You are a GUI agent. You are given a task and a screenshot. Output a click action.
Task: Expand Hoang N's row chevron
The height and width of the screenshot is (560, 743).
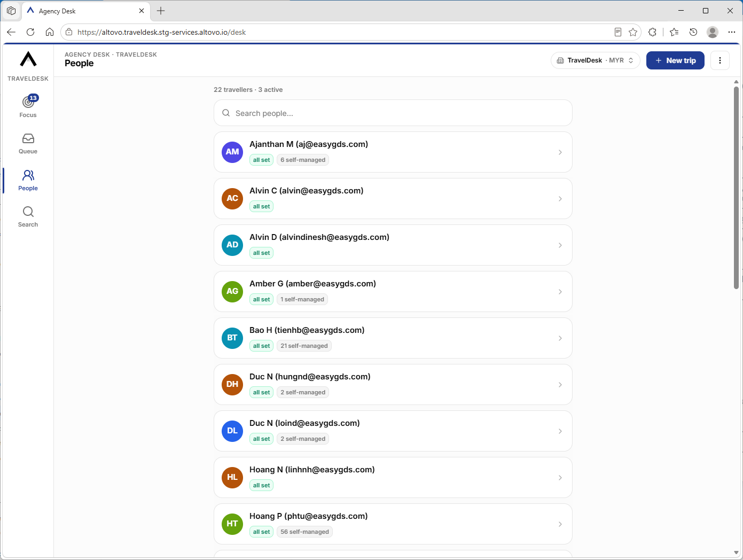coord(560,478)
